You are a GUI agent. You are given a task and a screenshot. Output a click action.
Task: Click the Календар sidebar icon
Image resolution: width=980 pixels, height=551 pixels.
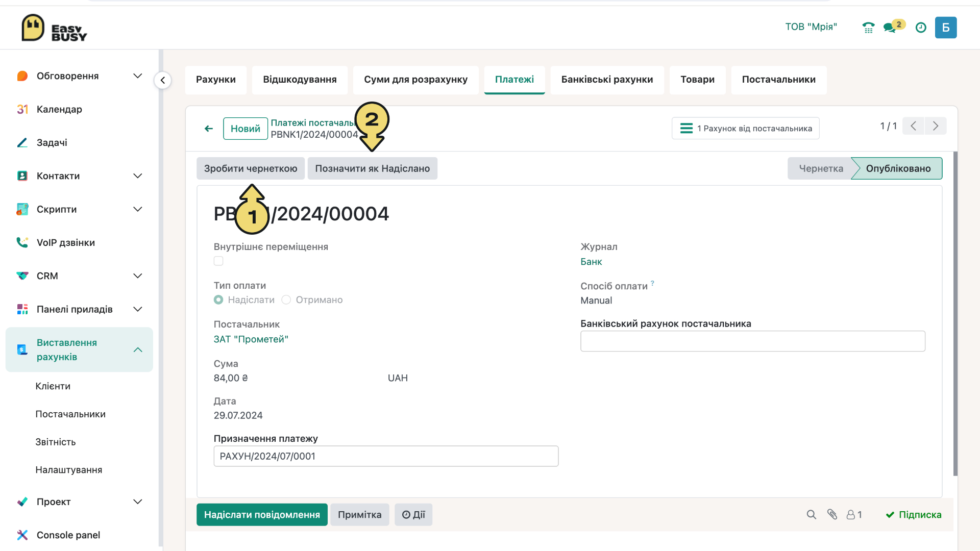coord(22,109)
